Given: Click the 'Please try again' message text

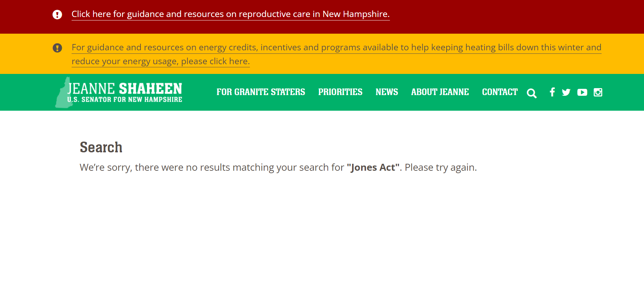Looking at the screenshot, I should [440, 168].
